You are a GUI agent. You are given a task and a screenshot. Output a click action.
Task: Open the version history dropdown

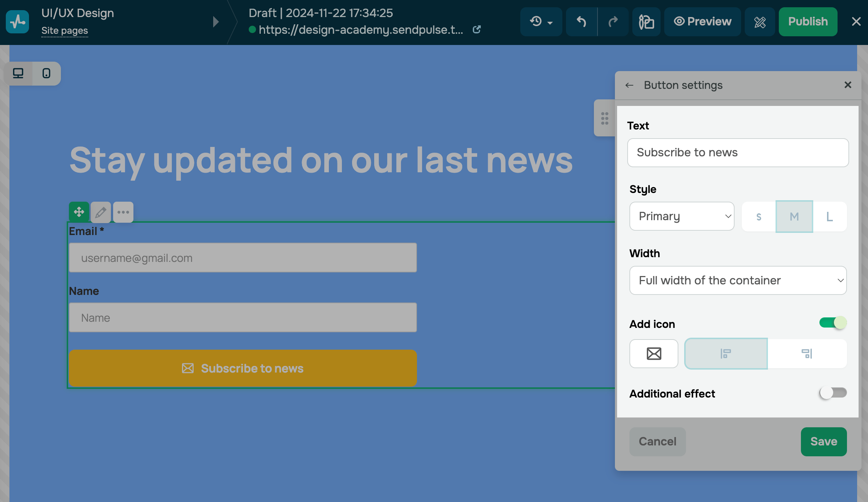point(541,22)
